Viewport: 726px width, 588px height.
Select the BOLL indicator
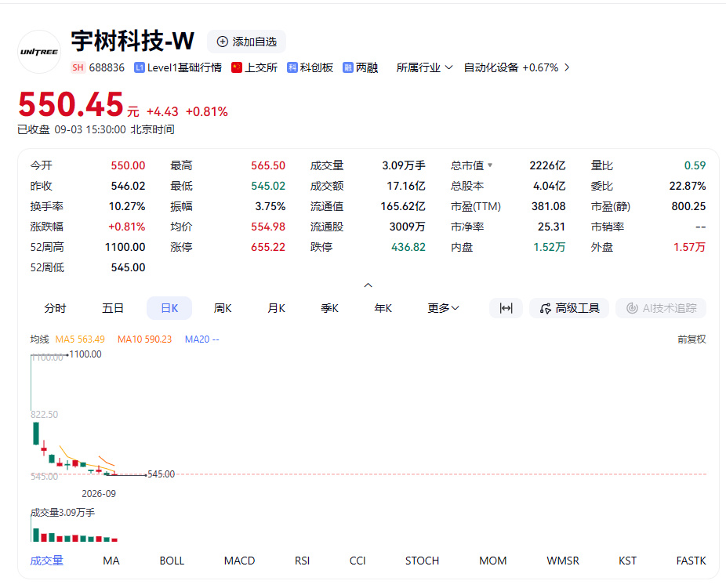pyautogui.click(x=172, y=561)
